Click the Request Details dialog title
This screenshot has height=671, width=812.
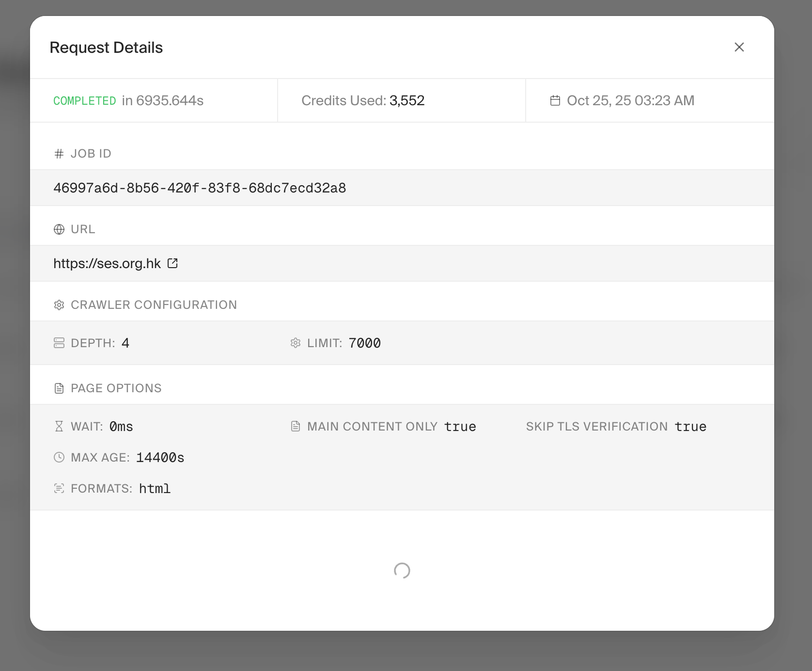(x=106, y=48)
